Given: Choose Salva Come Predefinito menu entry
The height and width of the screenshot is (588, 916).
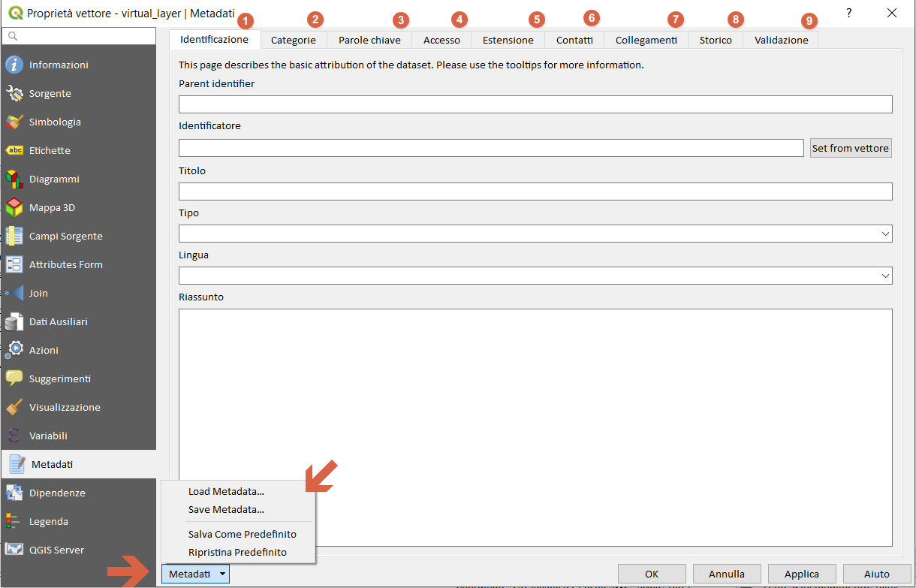Looking at the screenshot, I should pyautogui.click(x=242, y=534).
